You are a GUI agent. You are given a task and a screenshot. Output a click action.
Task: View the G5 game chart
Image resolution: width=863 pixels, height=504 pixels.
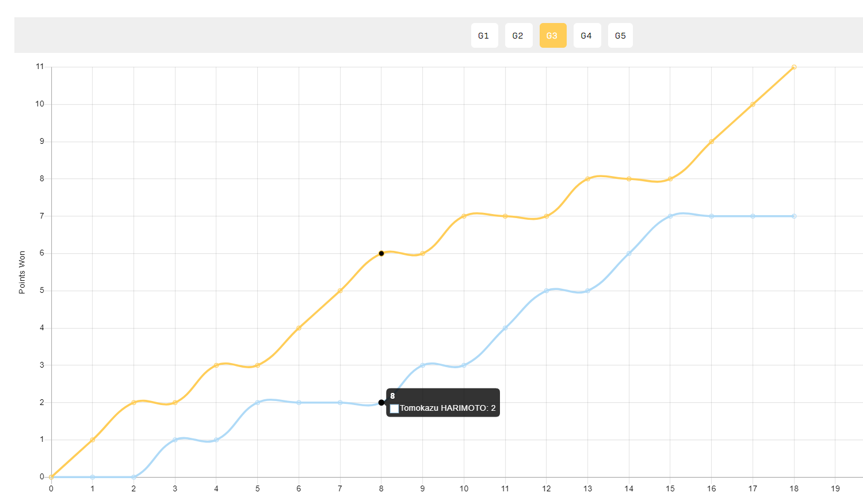620,36
